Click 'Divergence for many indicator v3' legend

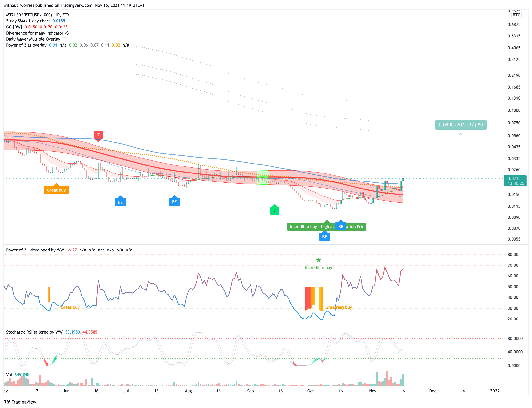point(37,33)
